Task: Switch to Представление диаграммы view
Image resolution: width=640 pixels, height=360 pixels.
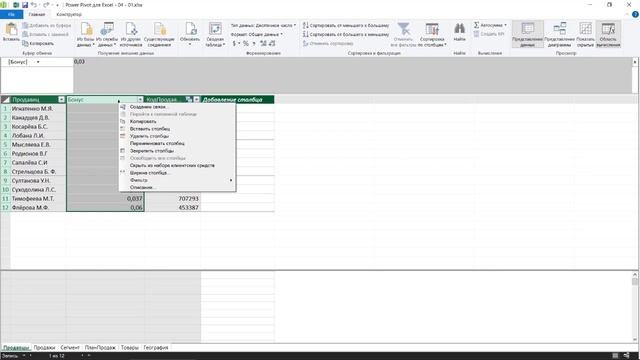Action: click(559, 35)
